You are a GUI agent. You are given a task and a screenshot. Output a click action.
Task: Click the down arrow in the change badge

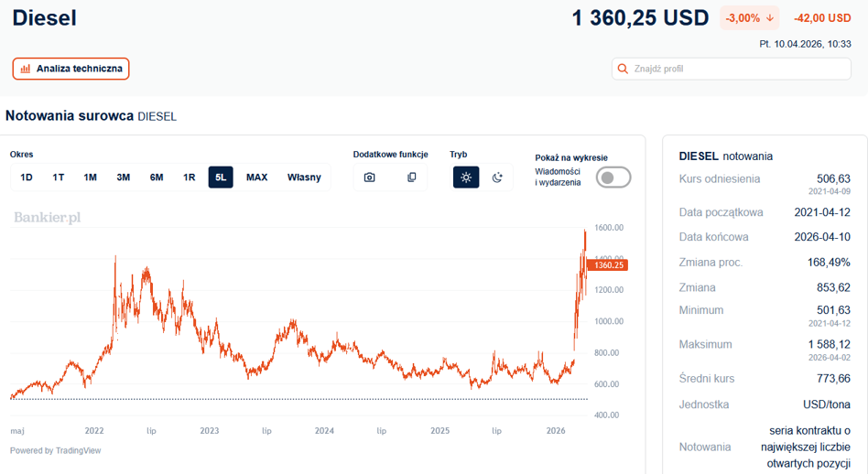pyautogui.click(x=769, y=18)
